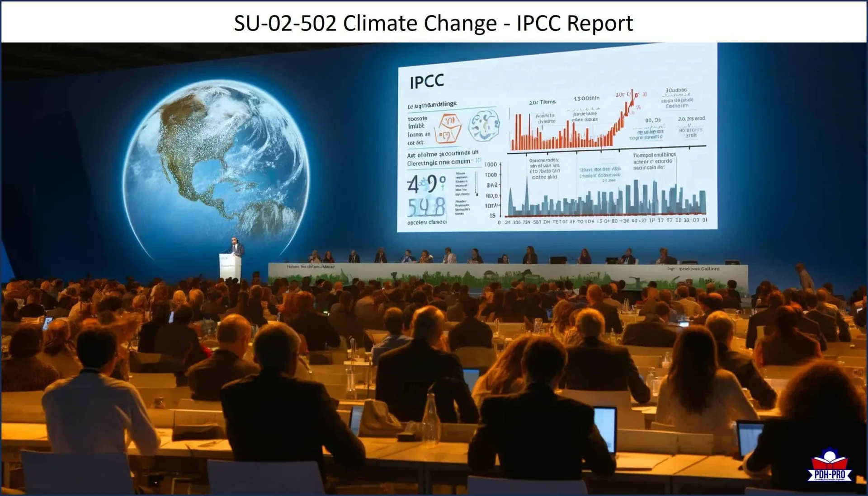Click the PDH-PRO logo in corner

pyautogui.click(x=830, y=466)
